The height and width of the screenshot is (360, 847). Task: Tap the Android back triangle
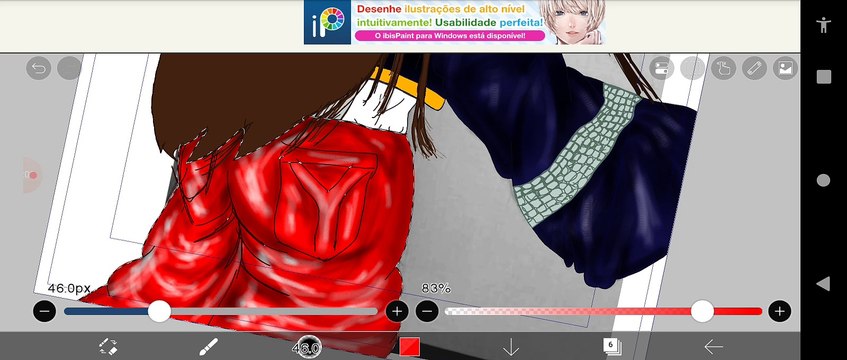pos(823,284)
